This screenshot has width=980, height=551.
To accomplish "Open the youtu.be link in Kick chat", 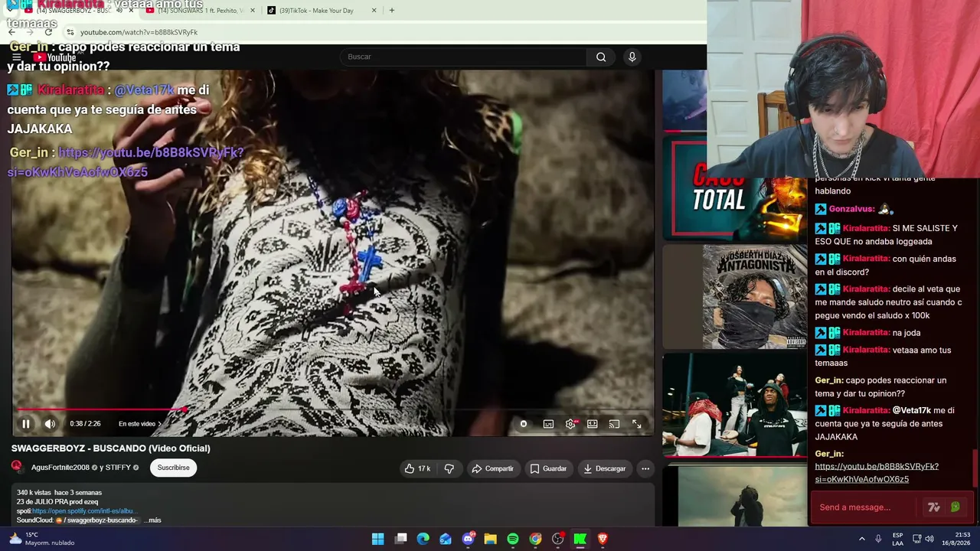I will click(x=876, y=473).
